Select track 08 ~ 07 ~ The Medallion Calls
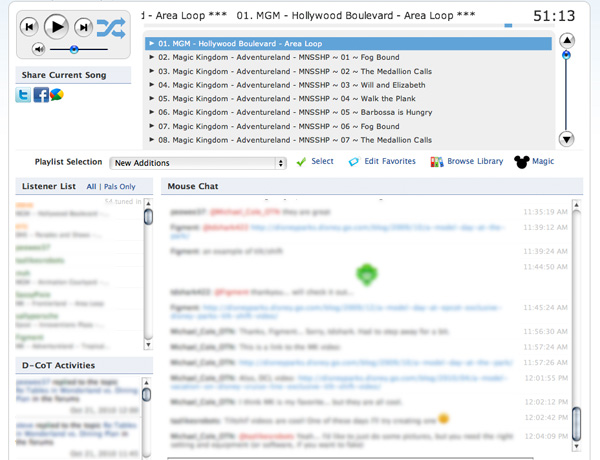This screenshot has height=460, width=600. coord(348,140)
